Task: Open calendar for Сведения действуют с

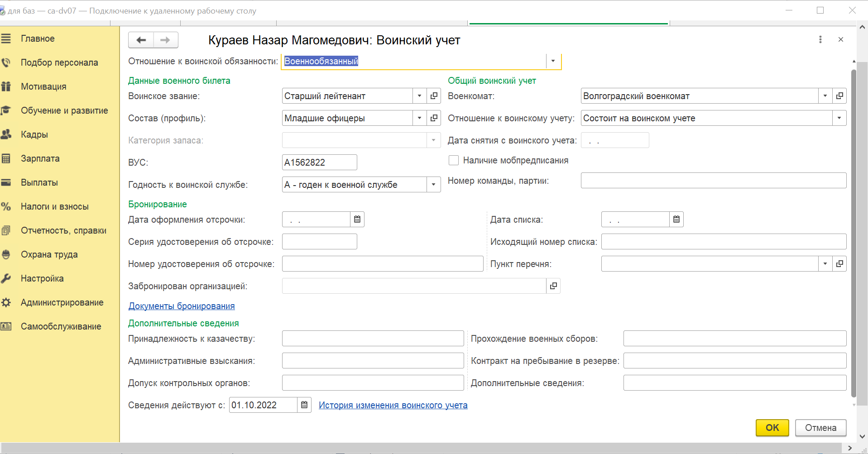Action: click(304, 405)
